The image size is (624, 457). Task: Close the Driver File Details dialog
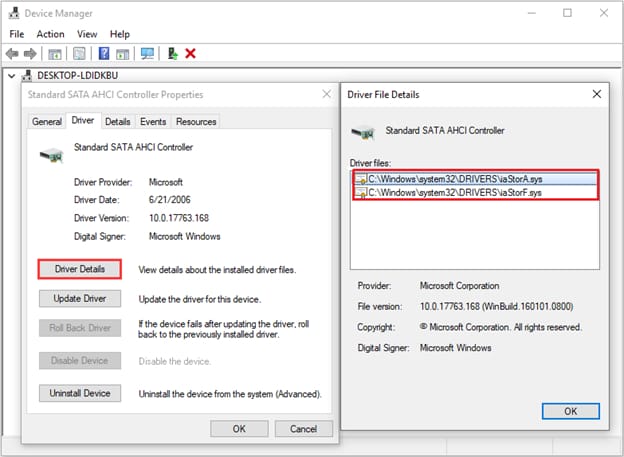[597, 94]
